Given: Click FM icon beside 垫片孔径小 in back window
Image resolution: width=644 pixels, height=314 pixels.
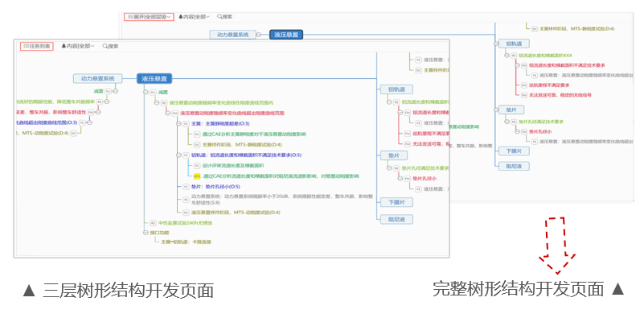Looking at the screenshot, I should [524, 132].
